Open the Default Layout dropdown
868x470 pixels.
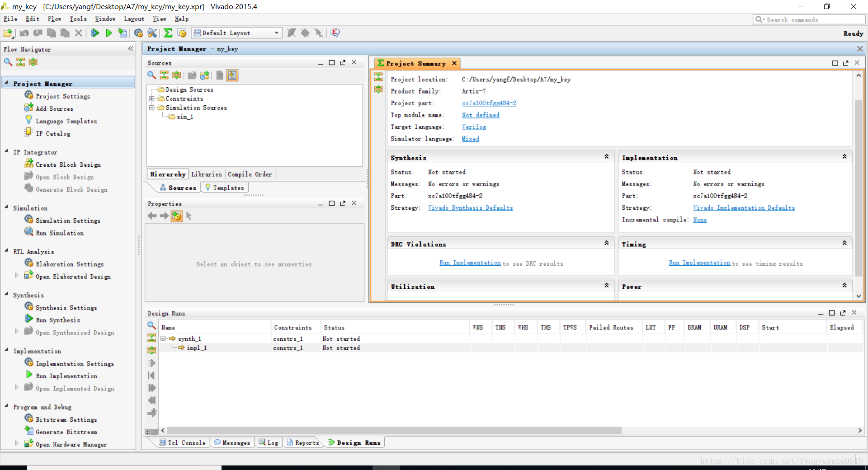click(237, 33)
